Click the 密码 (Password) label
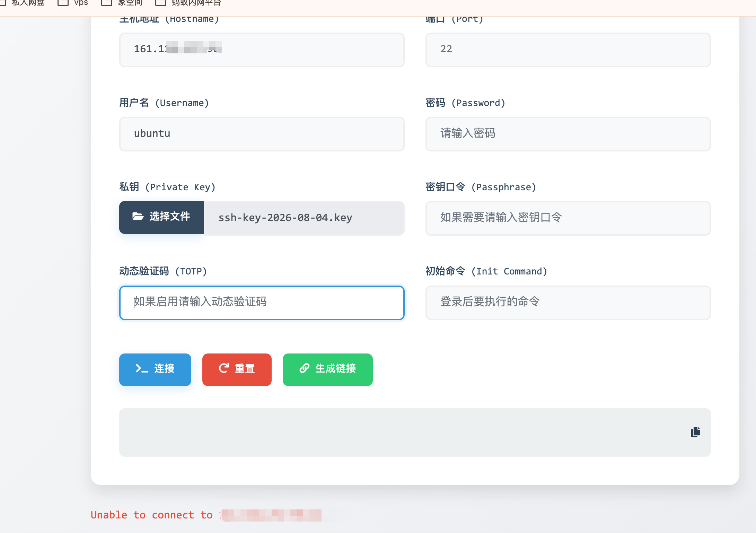756x533 pixels. coord(465,103)
